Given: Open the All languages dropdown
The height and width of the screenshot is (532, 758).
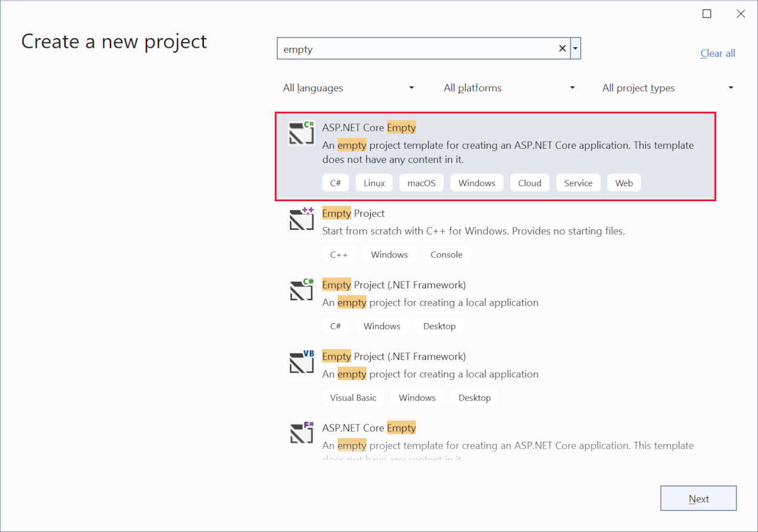Looking at the screenshot, I should click(348, 88).
